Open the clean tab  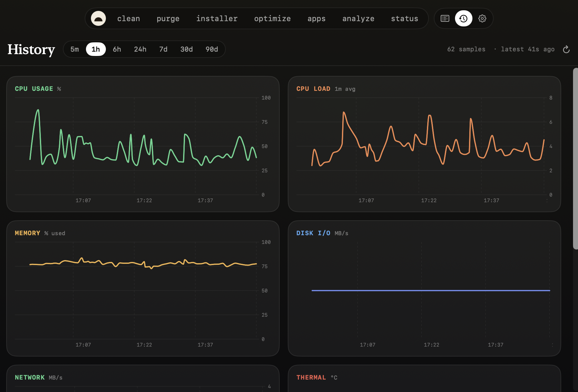coord(129,19)
